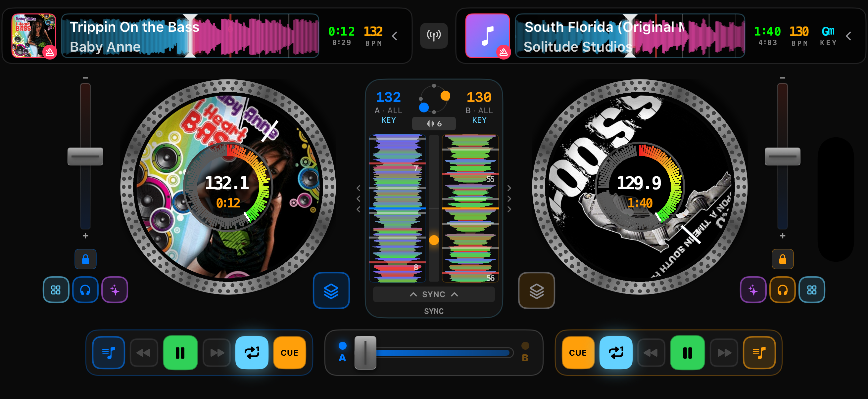Image resolution: width=868 pixels, height=399 pixels.
Task: Pause deck B playback
Action: pyautogui.click(x=687, y=353)
